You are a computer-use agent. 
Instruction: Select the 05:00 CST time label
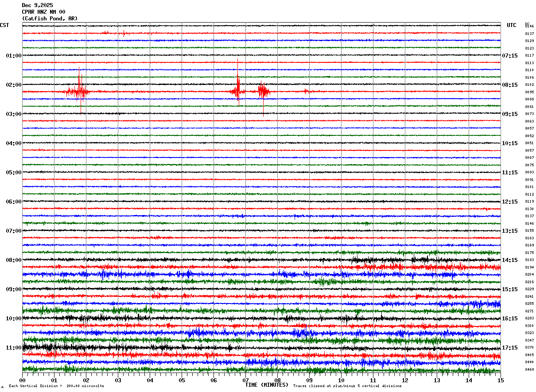tap(14, 173)
